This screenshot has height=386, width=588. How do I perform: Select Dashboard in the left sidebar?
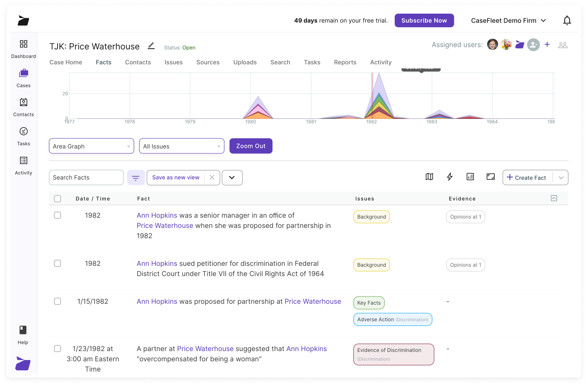23,48
